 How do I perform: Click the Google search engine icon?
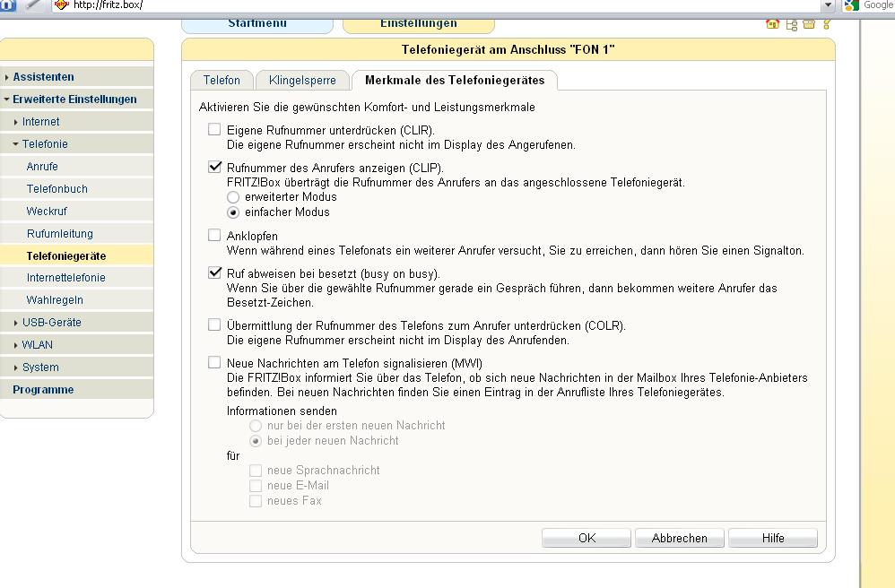click(850, 5)
